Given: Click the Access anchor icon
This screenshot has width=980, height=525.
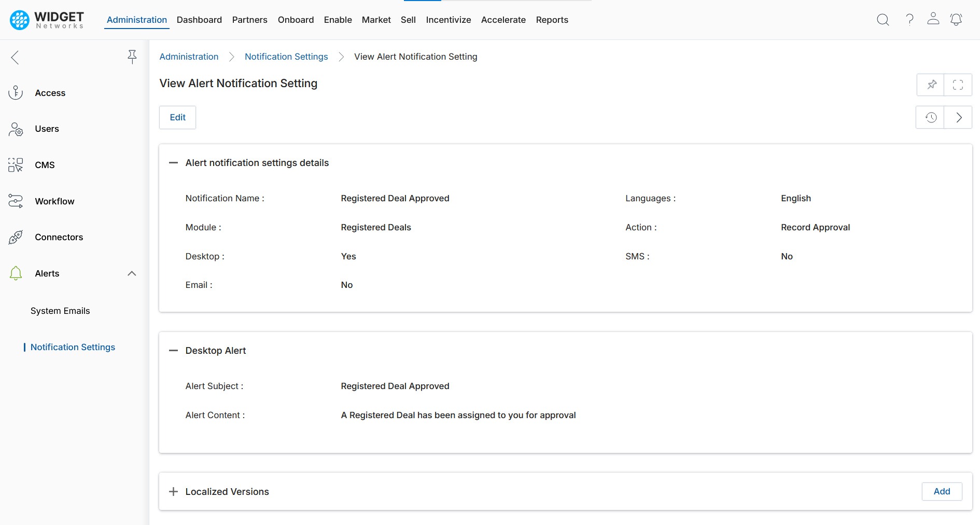Looking at the screenshot, I should [16, 93].
